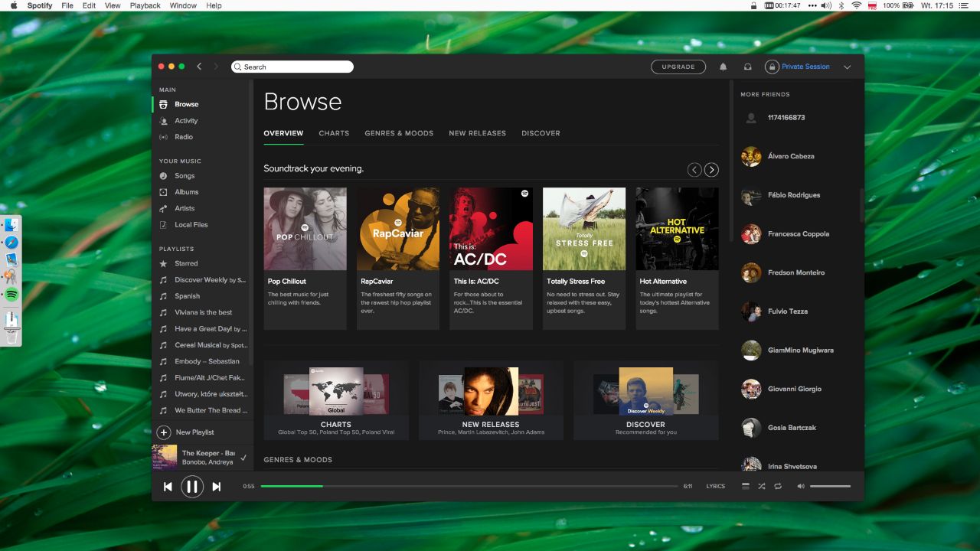The image size is (980, 551).
Task: Open the Playback menu in menu bar
Action: click(x=145, y=5)
